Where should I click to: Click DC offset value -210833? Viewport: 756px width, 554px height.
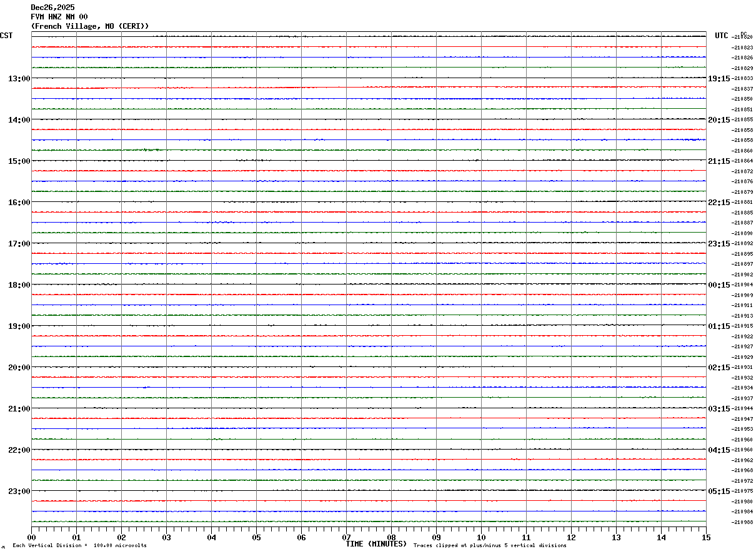click(742, 78)
